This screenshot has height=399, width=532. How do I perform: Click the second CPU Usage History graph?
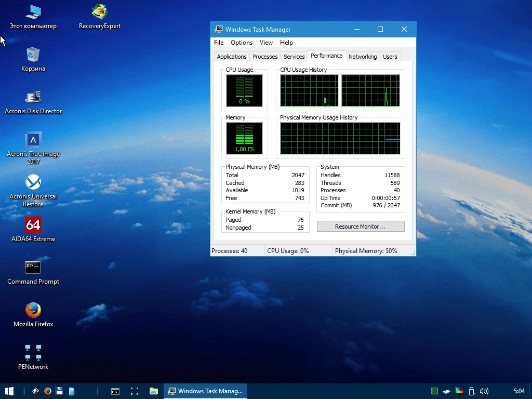pyautogui.click(x=370, y=90)
